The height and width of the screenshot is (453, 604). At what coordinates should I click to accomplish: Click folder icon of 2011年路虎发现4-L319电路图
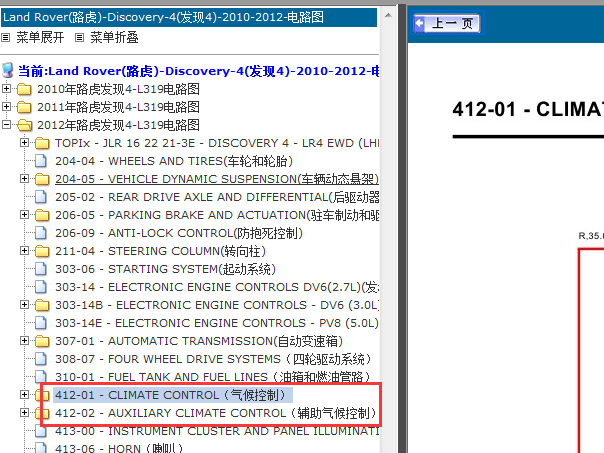coord(24,107)
